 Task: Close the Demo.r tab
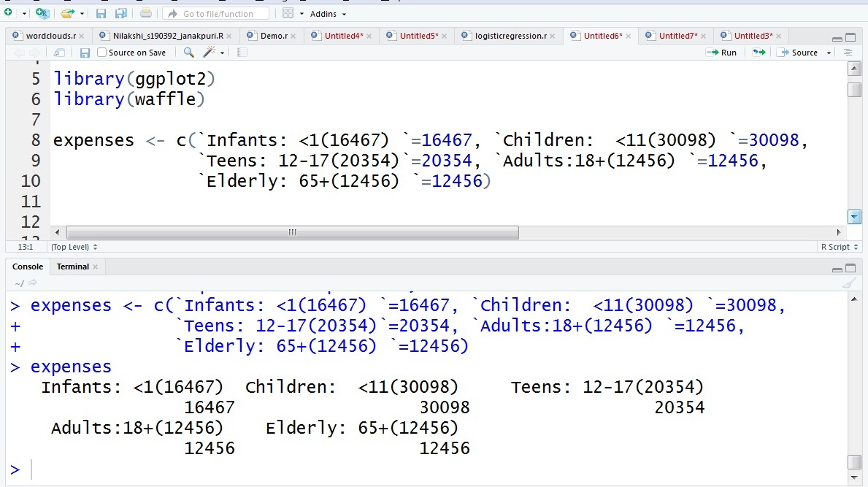(293, 37)
